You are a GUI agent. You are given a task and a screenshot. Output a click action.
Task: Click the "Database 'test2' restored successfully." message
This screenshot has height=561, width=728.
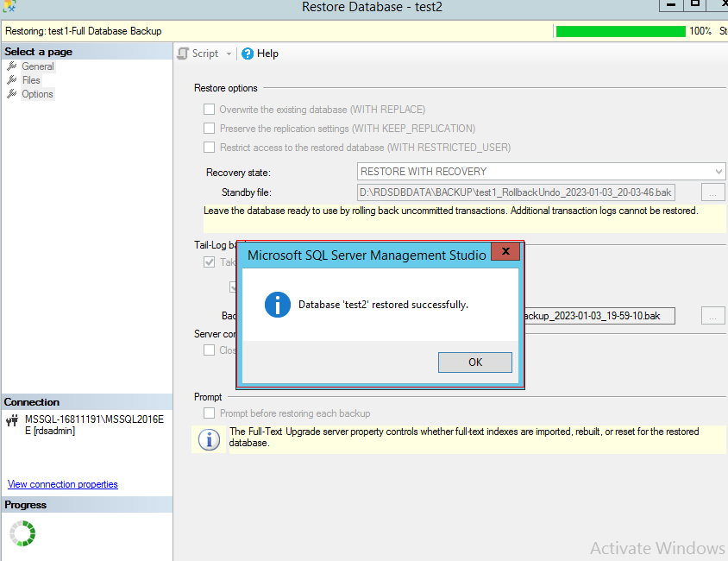click(384, 305)
